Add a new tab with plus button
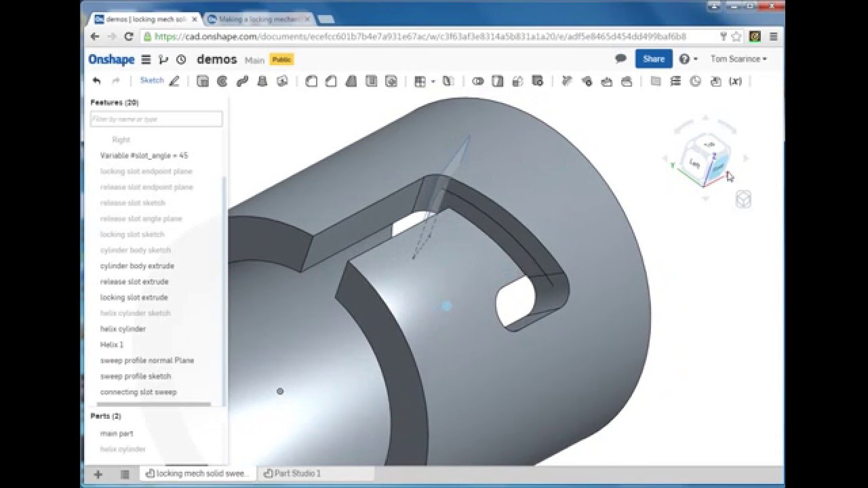 (x=98, y=474)
